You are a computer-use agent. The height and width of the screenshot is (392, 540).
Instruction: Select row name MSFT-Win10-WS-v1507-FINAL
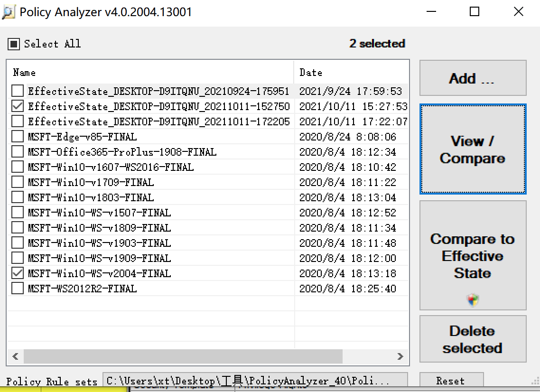coord(100,213)
